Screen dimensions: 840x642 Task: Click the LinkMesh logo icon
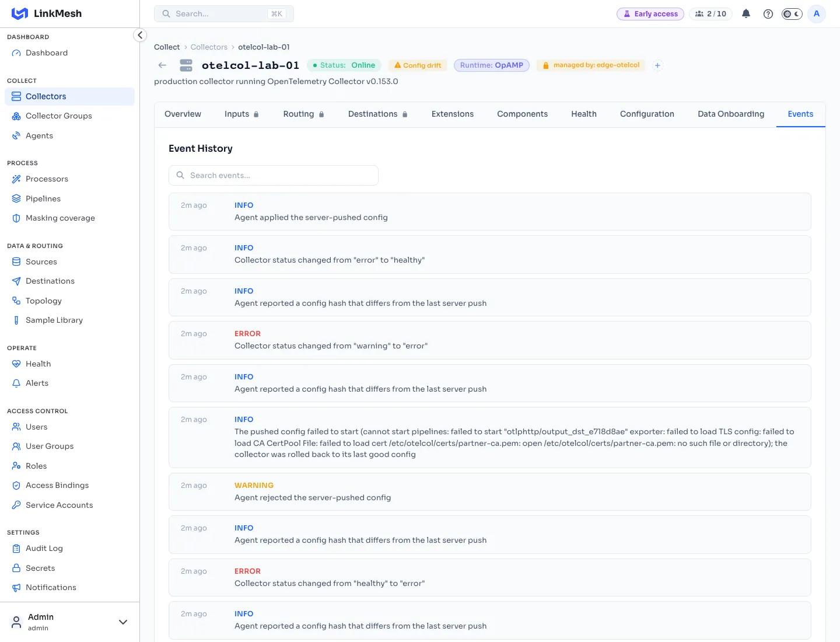[x=20, y=13]
